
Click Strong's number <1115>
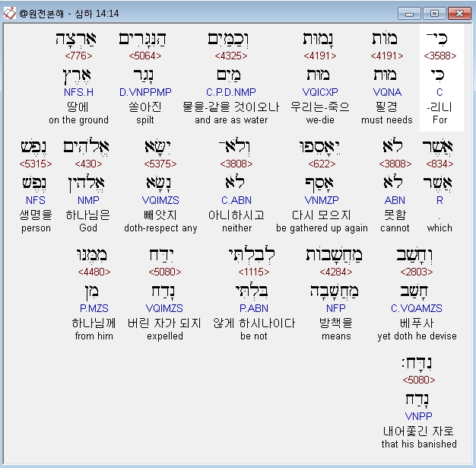click(254, 272)
